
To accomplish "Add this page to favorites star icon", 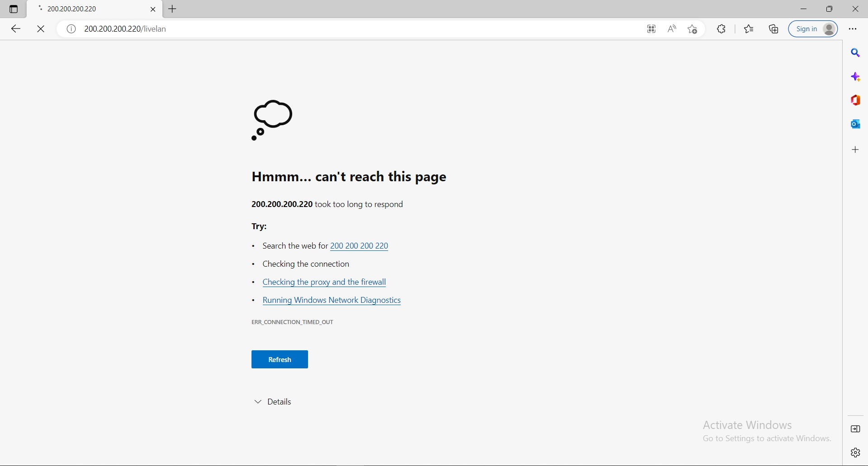I will click(x=693, y=29).
